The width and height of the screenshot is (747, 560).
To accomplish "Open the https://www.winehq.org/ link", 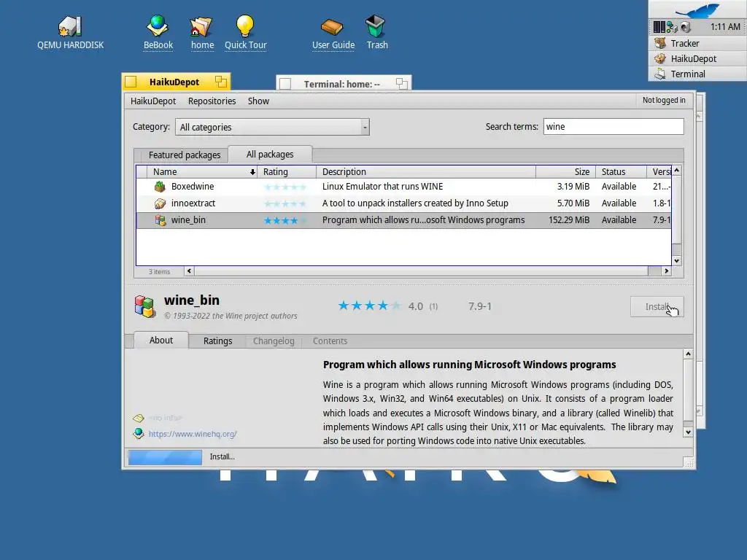I will [193, 434].
